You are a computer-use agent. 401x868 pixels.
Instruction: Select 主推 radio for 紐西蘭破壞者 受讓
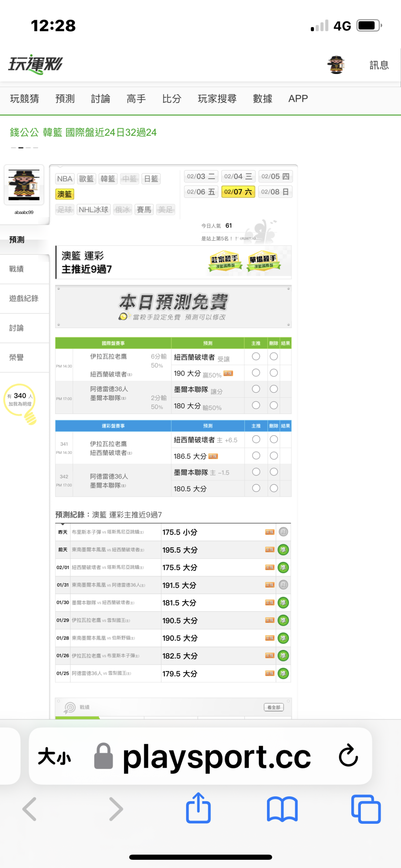(256, 357)
